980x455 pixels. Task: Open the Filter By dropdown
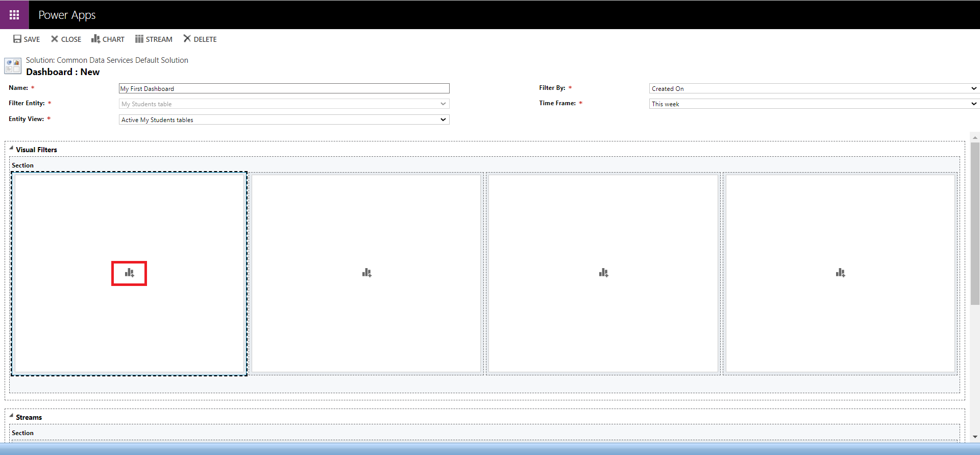(x=814, y=88)
